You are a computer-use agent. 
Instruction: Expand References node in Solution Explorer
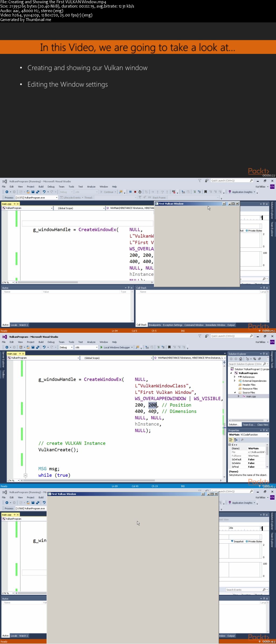235,377
